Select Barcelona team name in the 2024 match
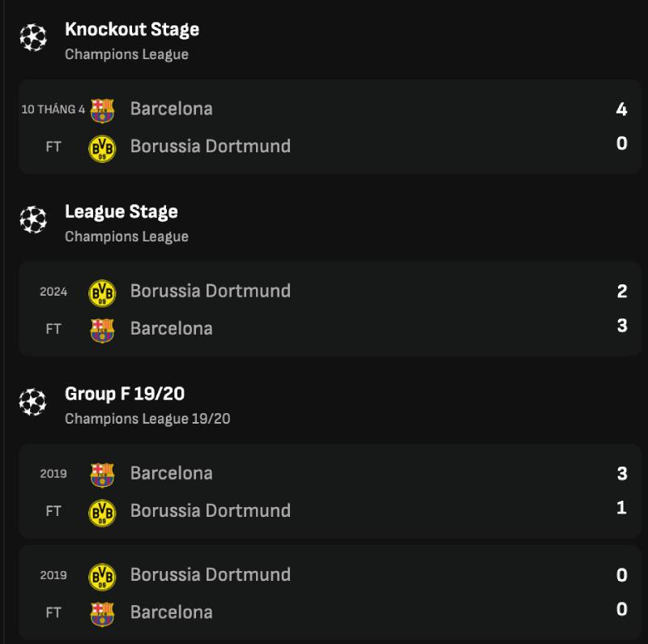This screenshot has width=648, height=644. [172, 328]
